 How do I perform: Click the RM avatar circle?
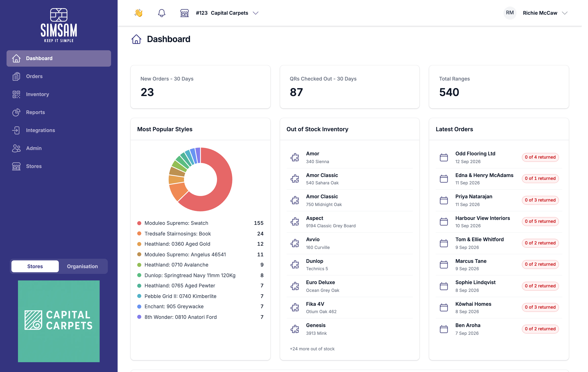[x=510, y=13]
